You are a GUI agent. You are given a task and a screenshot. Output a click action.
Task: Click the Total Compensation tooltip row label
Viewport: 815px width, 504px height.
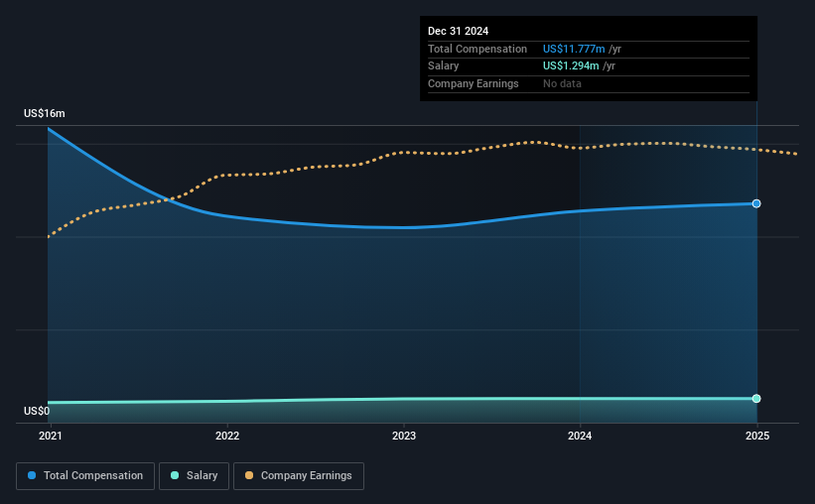click(x=477, y=49)
